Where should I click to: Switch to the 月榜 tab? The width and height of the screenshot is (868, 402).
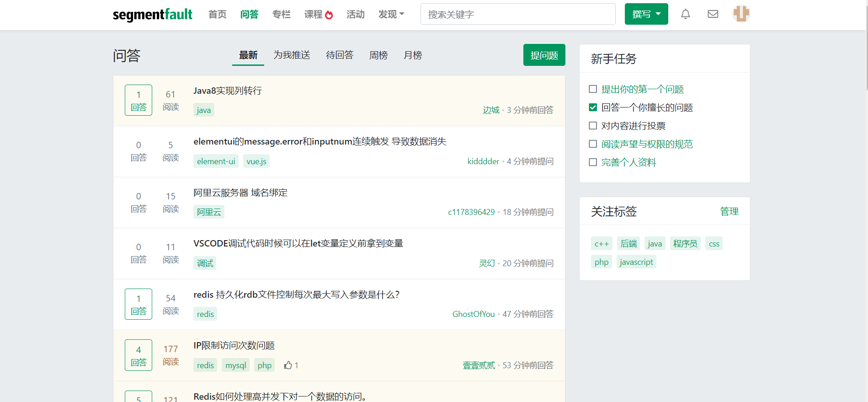(413, 55)
